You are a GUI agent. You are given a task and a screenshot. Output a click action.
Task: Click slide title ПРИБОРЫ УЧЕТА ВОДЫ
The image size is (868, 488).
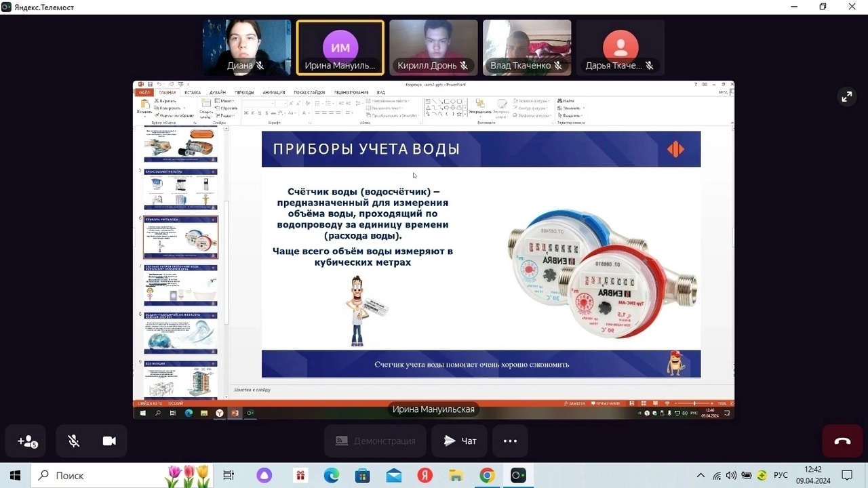366,149
